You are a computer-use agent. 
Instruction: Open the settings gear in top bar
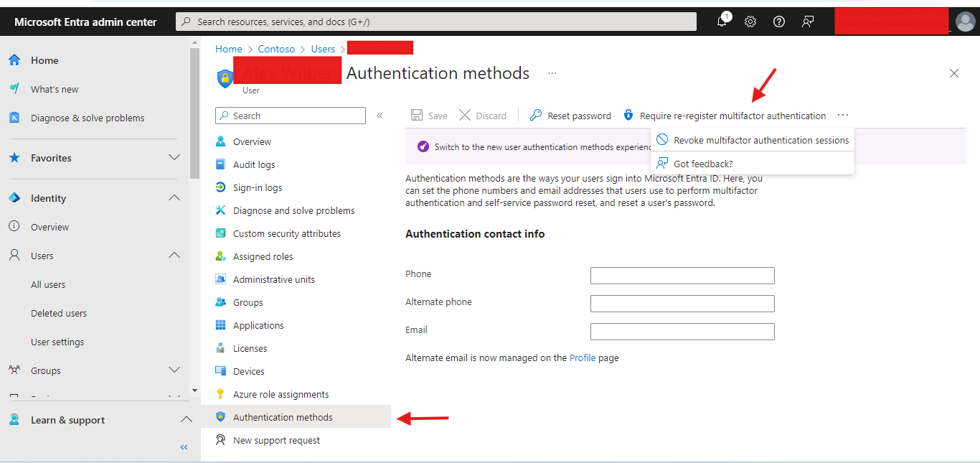click(750, 22)
